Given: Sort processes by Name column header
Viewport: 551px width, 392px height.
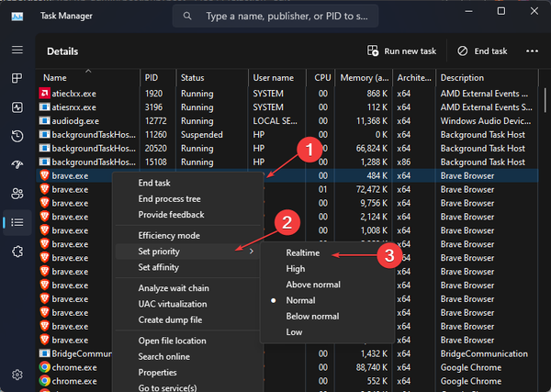Looking at the screenshot, I should [x=55, y=78].
